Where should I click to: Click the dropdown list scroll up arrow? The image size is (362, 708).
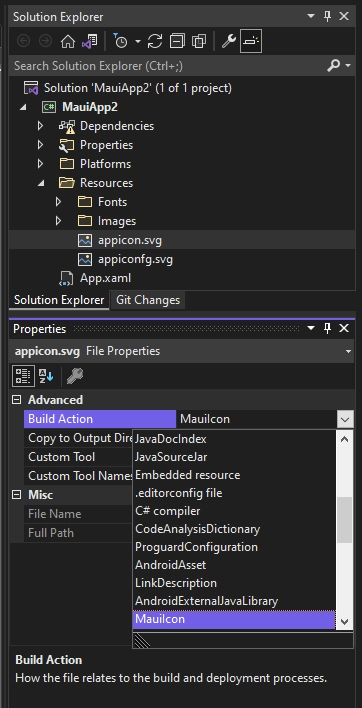[x=344, y=438]
